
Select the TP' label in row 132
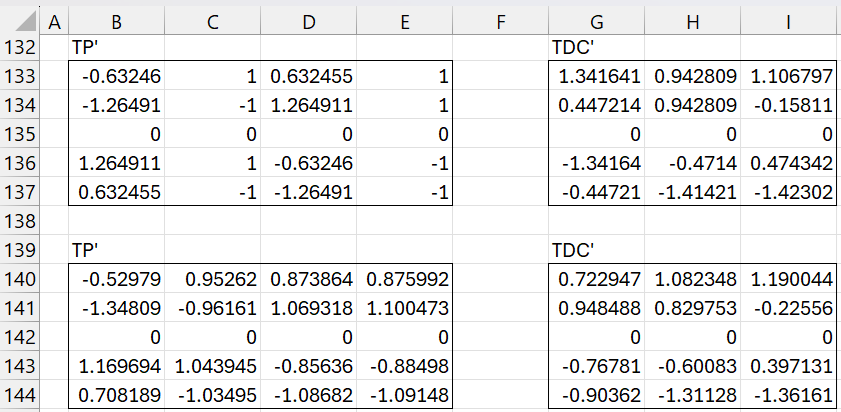88,46
